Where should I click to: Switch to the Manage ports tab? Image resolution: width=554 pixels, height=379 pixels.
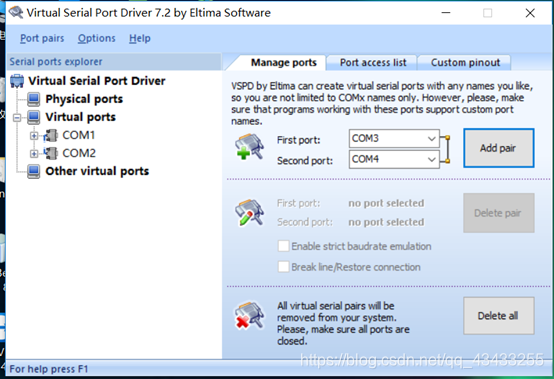point(283,63)
